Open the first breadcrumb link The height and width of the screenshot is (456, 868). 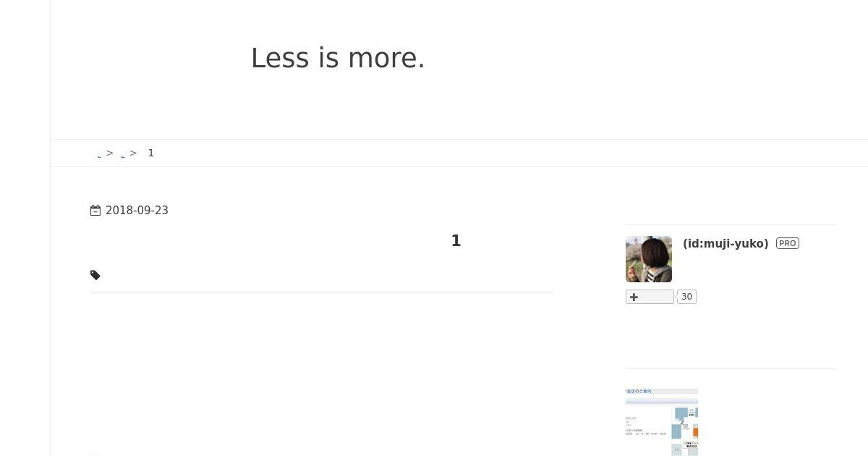click(x=99, y=155)
